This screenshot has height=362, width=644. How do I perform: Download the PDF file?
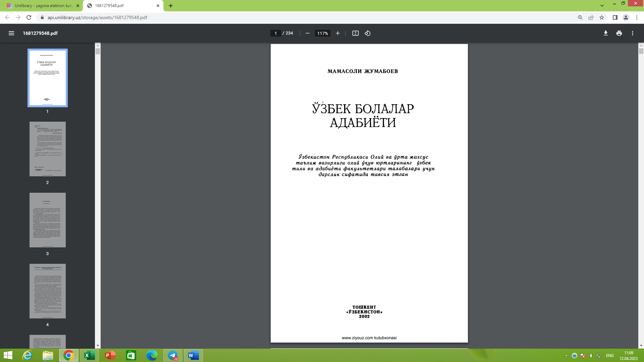pos(606,33)
